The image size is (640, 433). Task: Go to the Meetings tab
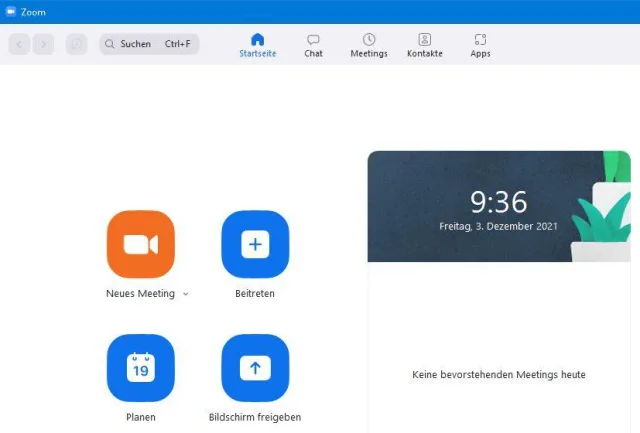(x=369, y=45)
